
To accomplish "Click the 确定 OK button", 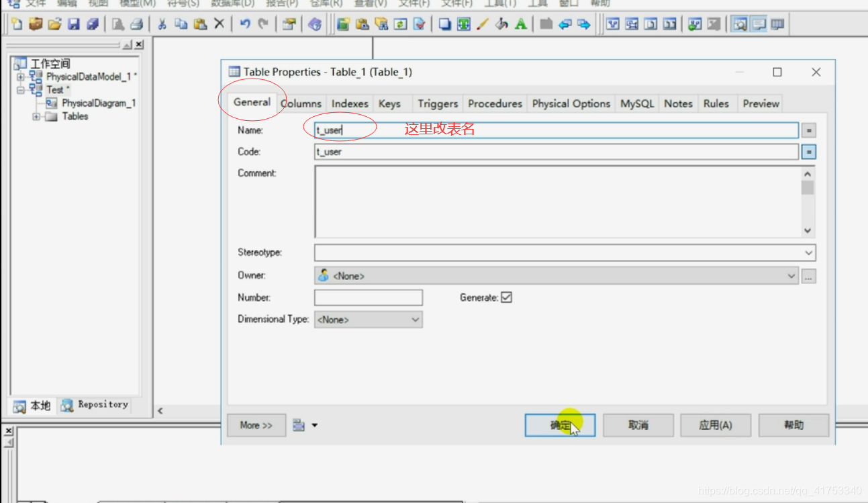I will tap(560, 425).
